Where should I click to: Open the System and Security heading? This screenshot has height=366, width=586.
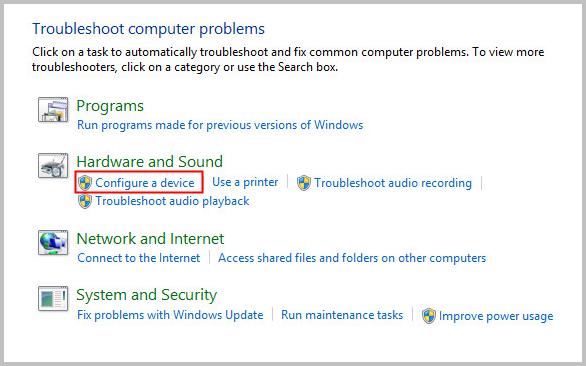(146, 295)
